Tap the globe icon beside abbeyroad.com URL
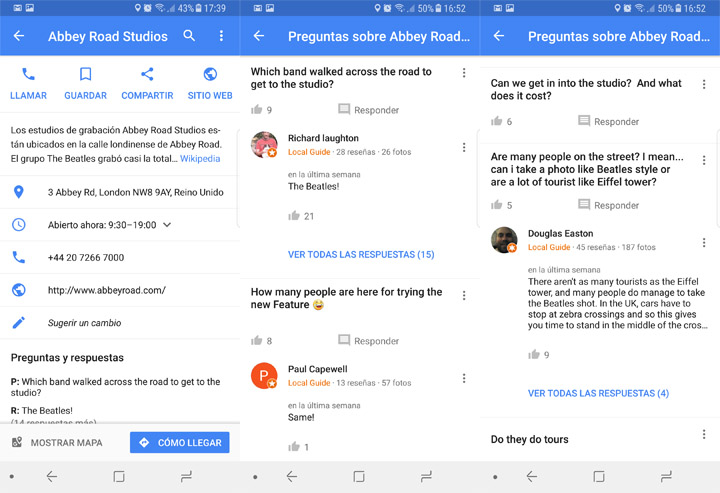 point(19,290)
